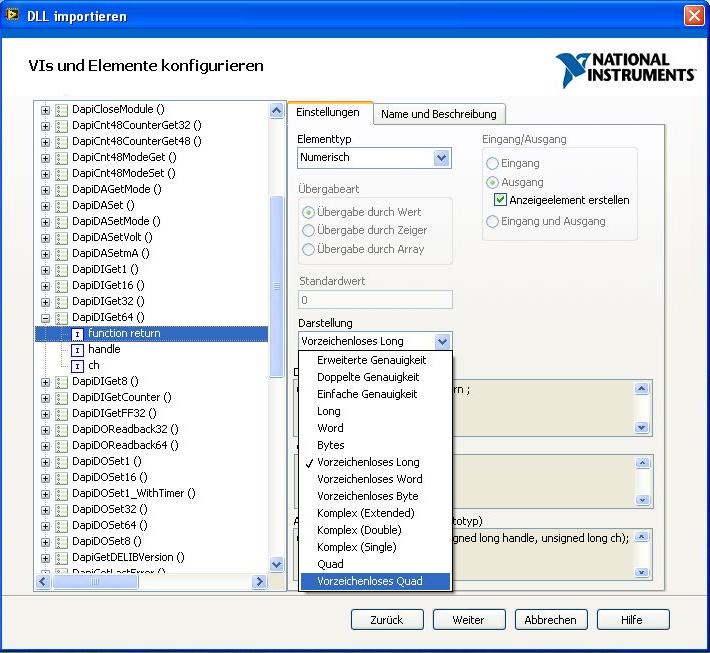Select the Eingang radio button
This screenshot has width=710, height=653.
(492, 163)
